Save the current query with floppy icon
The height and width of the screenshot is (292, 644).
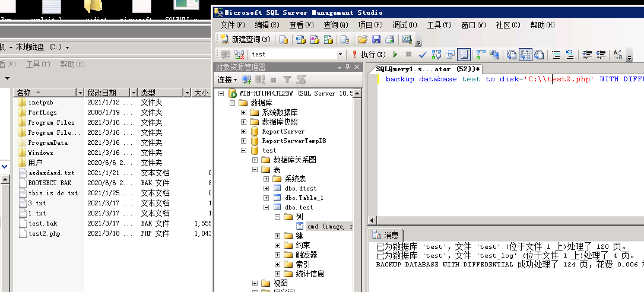tap(376, 39)
